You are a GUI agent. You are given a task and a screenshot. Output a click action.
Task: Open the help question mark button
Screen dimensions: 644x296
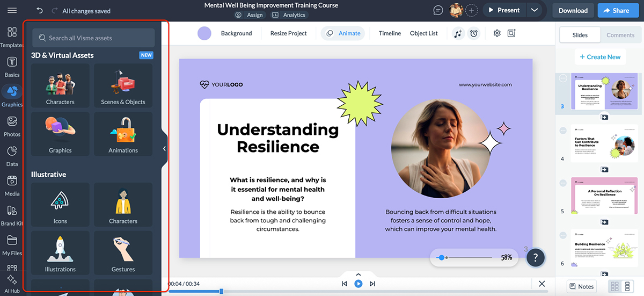[536, 258]
